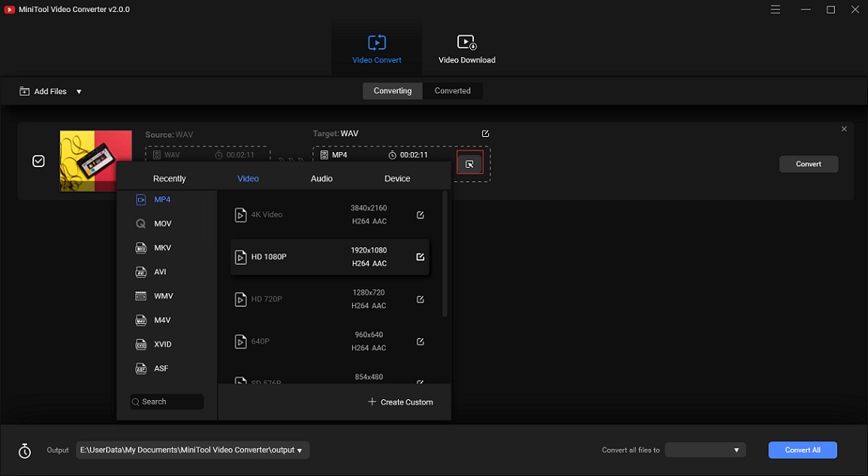Select the 640P preset
The image size is (868, 476).
coord(330,341)
